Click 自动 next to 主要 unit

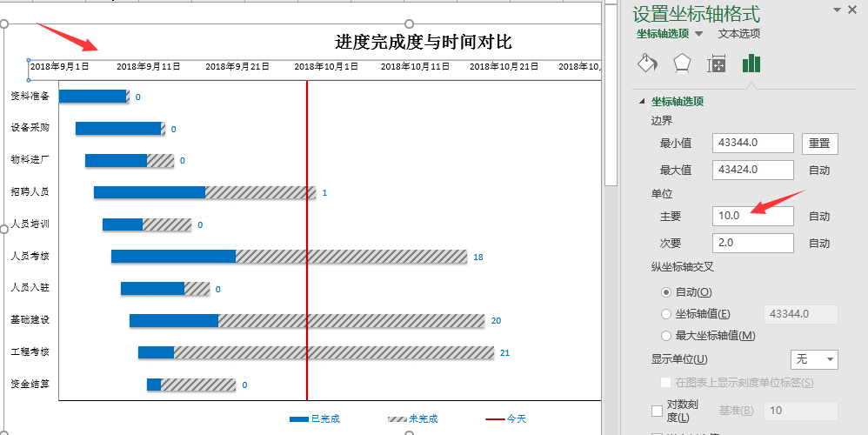[819, 217]
